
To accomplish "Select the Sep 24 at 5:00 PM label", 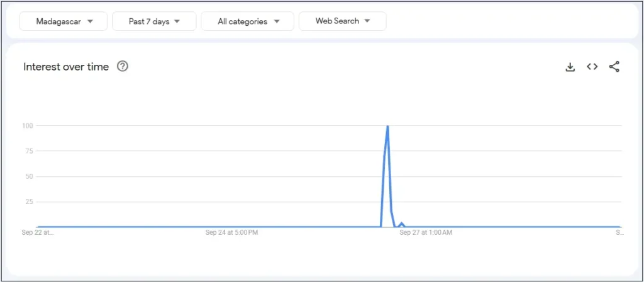I will pyautogui.click(x=231, y=232).
